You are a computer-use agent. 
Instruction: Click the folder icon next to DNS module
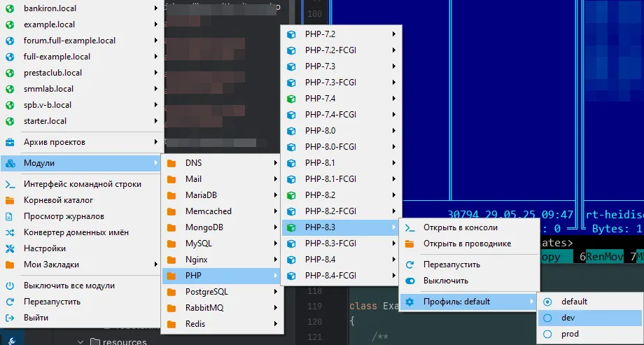(x=171, y=163)
